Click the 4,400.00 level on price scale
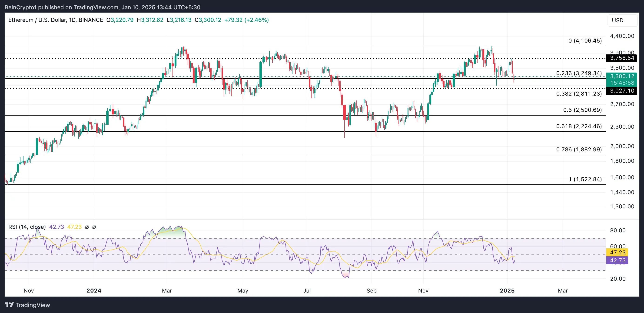Viewport: 644px width, 313px height. (x=623, y=36)
